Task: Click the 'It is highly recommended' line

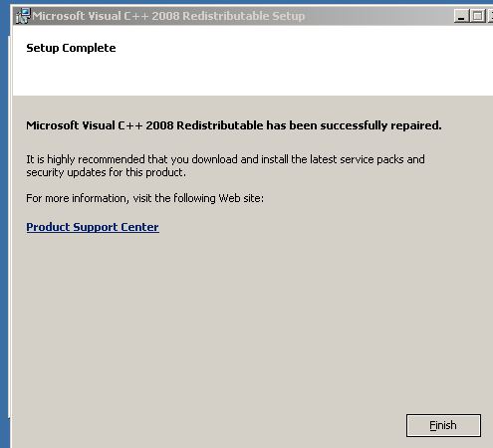Action: click(x=225, y=159)
